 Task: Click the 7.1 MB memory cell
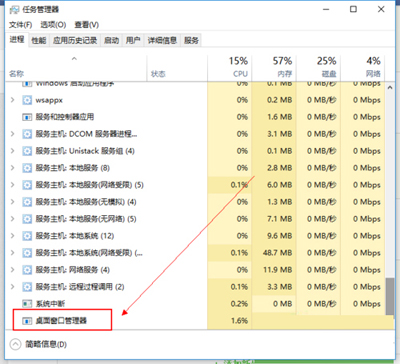(274, 219)
